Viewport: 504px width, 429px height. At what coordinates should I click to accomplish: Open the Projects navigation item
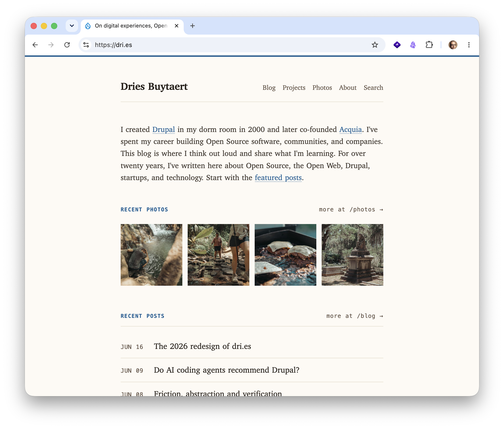294,88
